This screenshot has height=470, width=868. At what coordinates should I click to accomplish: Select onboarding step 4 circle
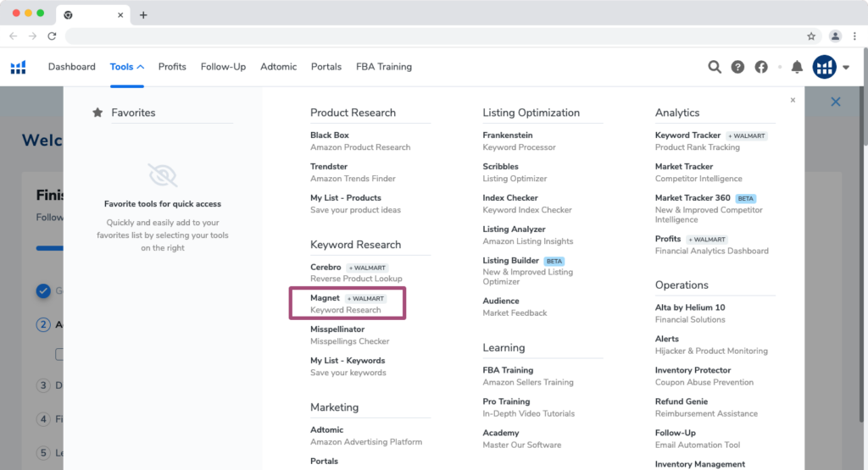[43, 419]
